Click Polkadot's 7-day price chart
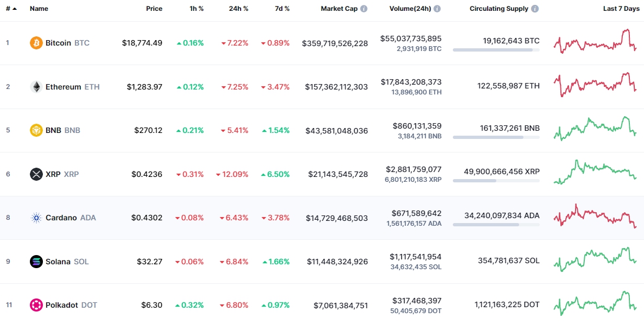This screenshot has height=324, width=644. (595, 303)
